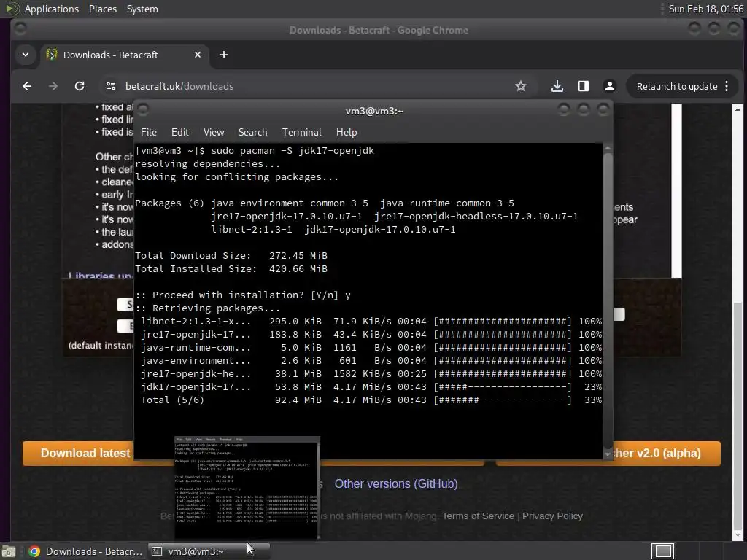
Task: Click Download latest orange button
Action: pos(78,453)
